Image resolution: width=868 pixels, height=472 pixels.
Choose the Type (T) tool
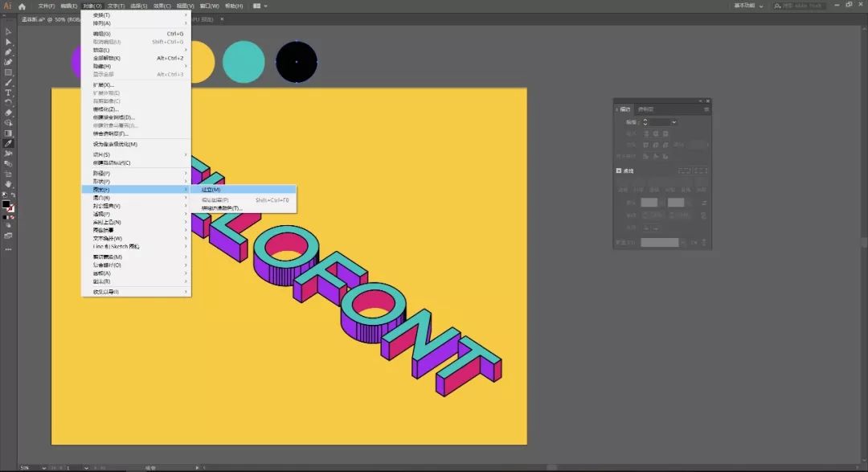pyautogui.click(x=8, y=92)
